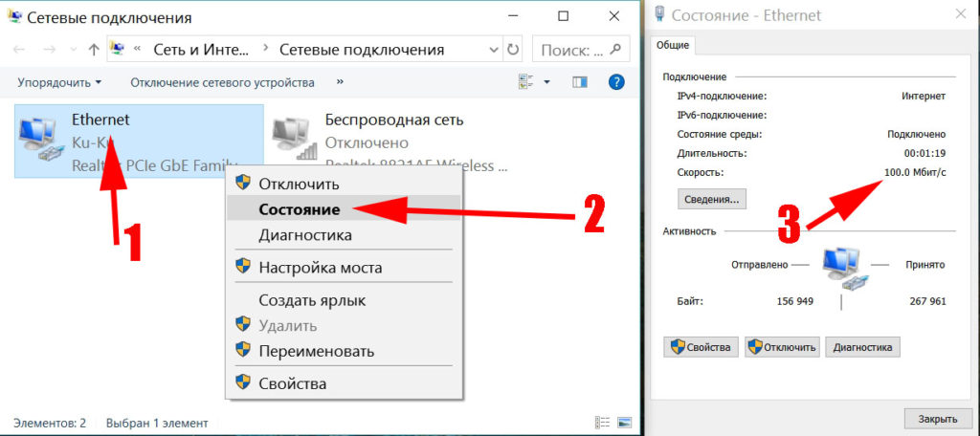Viewport: 980px width, 436px height.
Task: Select Диагностика in the context menu
Action: 305,235
